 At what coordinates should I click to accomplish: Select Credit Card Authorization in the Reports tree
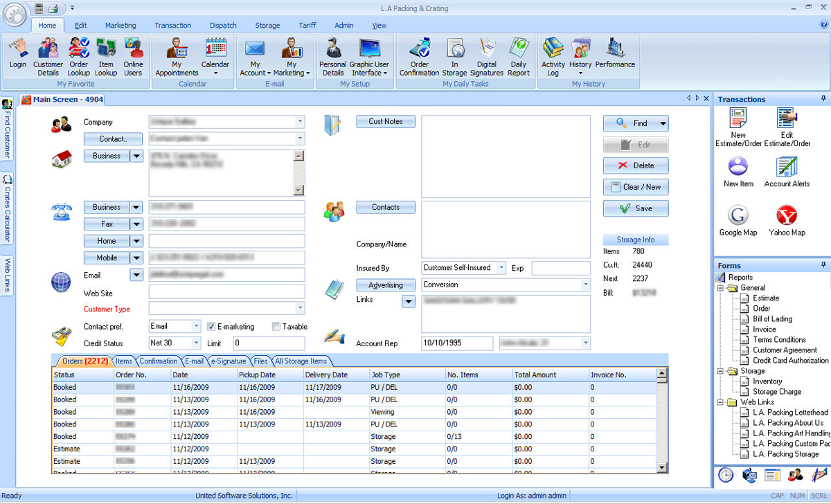(791, 361)
